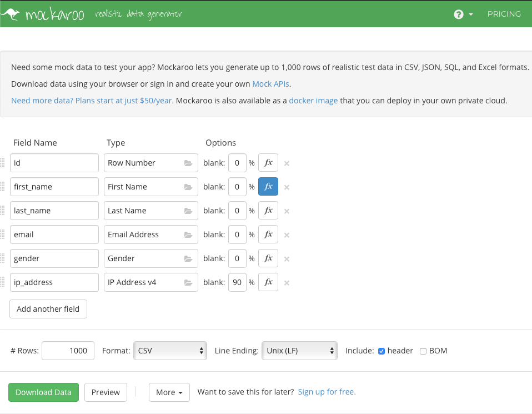Viewport: 532px width, 414px height.
Task: Edit the first_name field name input
Action: coord(54,187)
